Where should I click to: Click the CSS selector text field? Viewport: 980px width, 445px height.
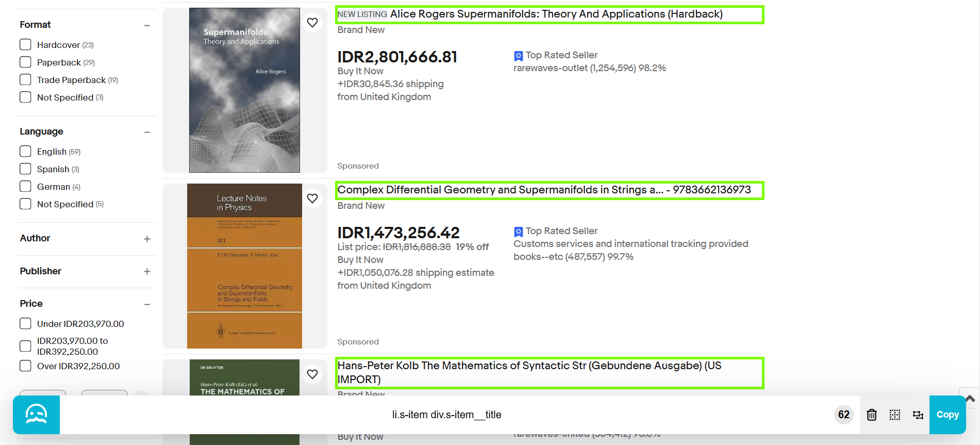pyautogui.click(x=446, y=415)
